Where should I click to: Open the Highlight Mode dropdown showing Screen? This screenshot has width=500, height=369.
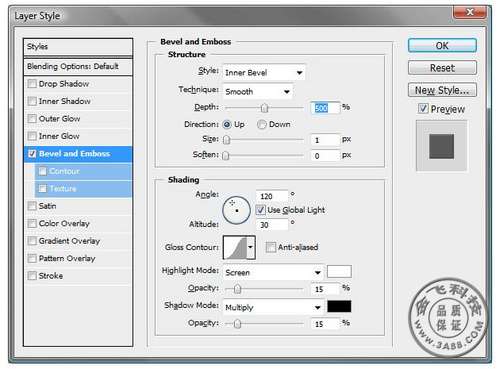(273, 272)
